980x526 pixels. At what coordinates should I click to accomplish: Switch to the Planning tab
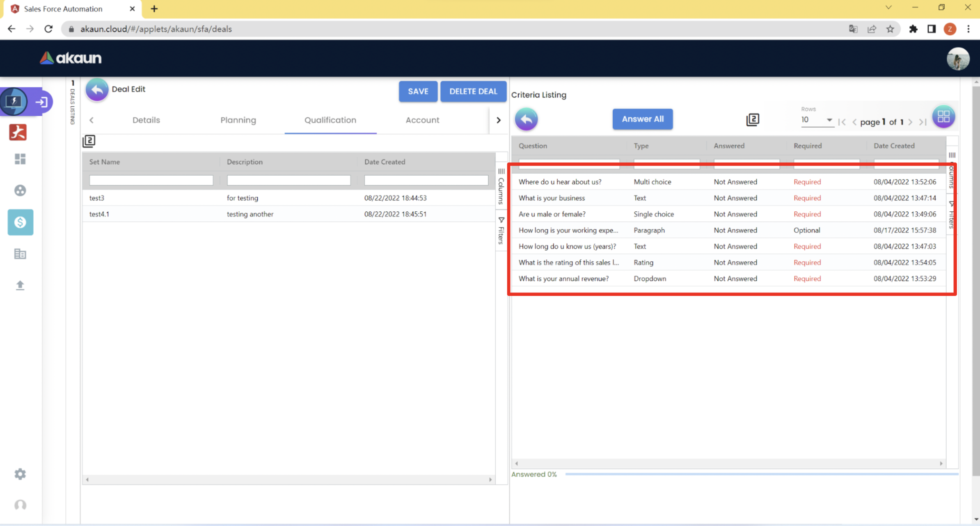coord(238,120)
